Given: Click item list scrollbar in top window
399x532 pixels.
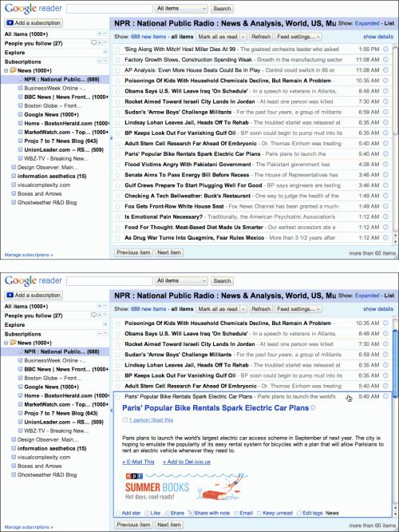Looking at the screenshot, I should 395,90.
